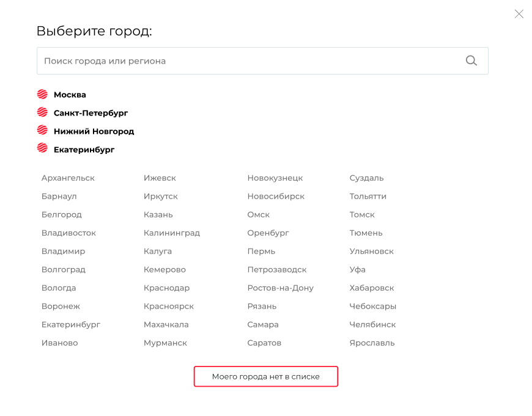Pick Казань from the city list
This screenshot has width=532, height=416.
tap(158, 214)
